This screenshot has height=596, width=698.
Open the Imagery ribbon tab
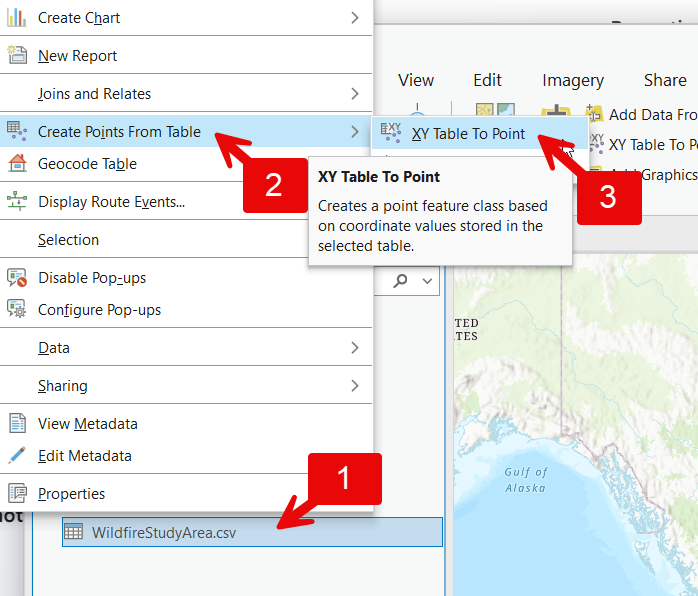click(x=573, y=80)
